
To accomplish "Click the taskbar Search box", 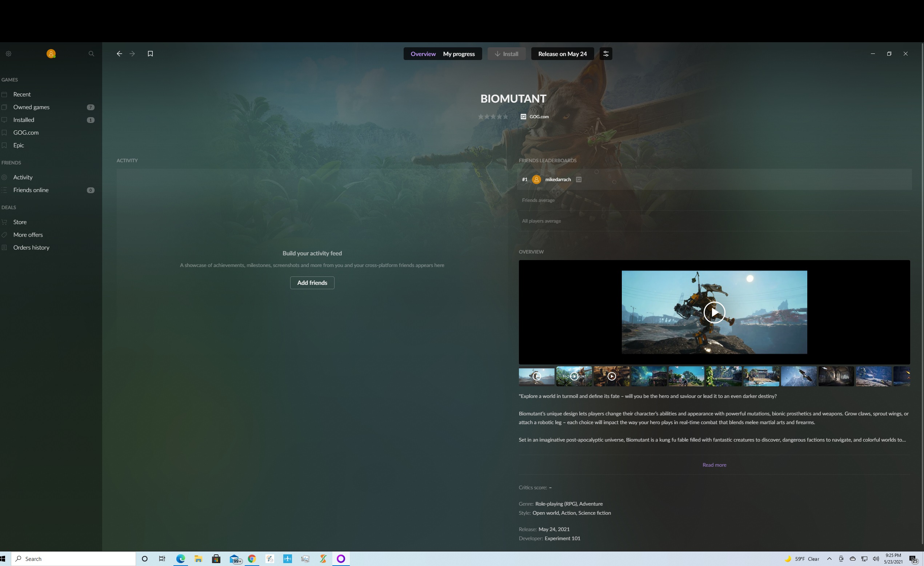I will coord(73,559).
